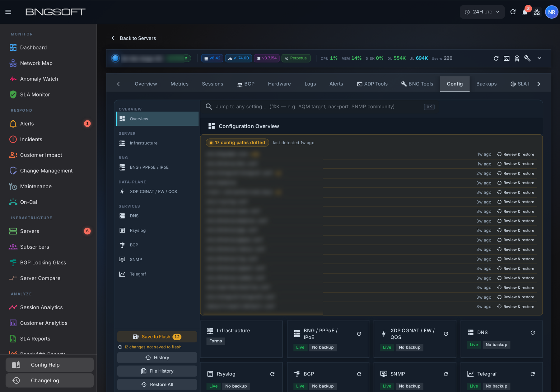Refresh the server status bar

click(x=496, y=58)
